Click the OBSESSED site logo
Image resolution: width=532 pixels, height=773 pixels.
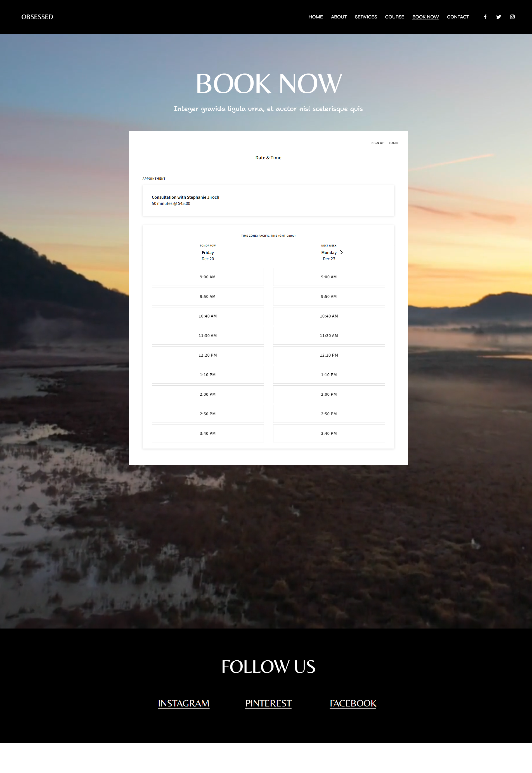pos(37,17)
